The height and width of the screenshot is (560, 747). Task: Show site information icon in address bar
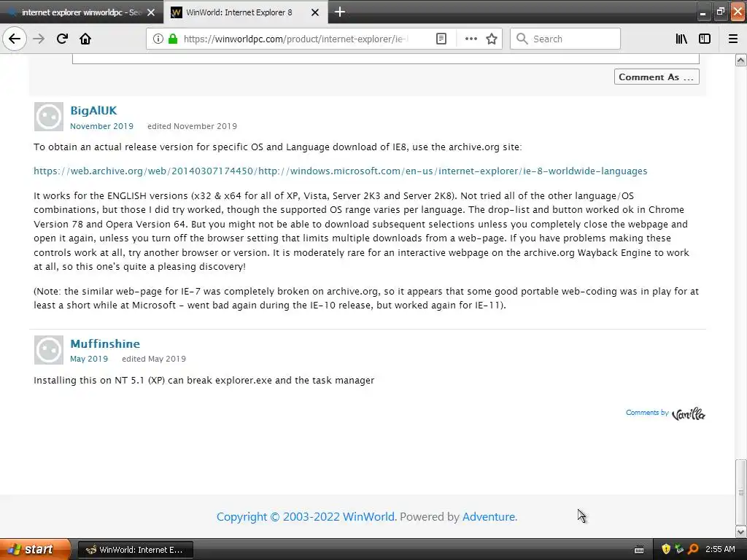pos(158,39)
